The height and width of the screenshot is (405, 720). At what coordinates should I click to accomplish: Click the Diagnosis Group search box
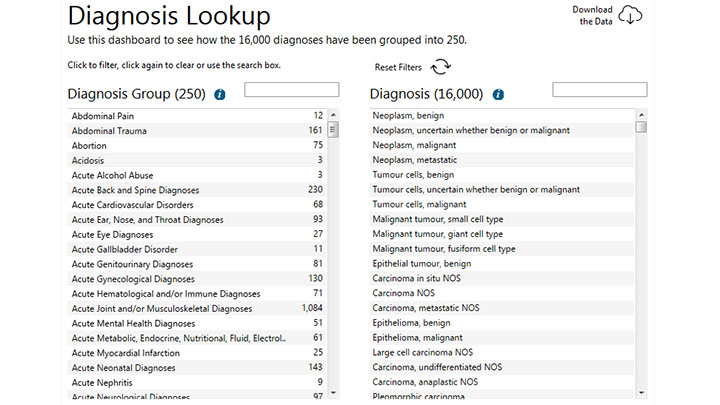292,90
